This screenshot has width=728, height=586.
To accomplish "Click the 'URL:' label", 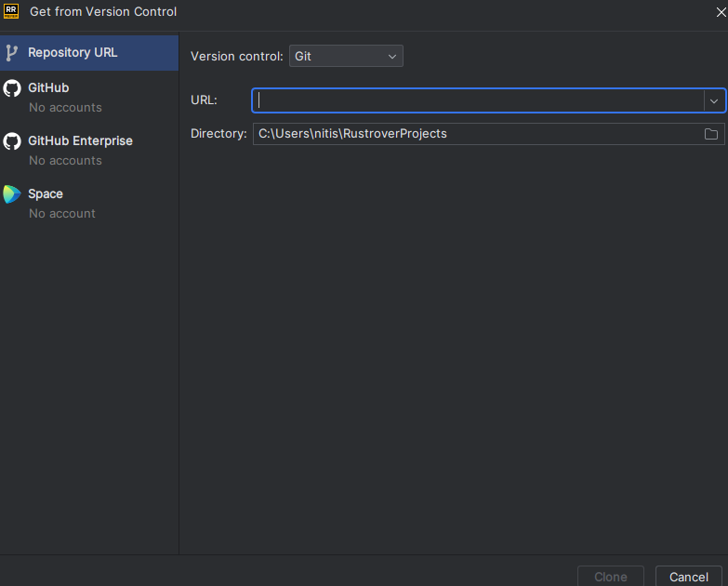I will tap(204, 100).
